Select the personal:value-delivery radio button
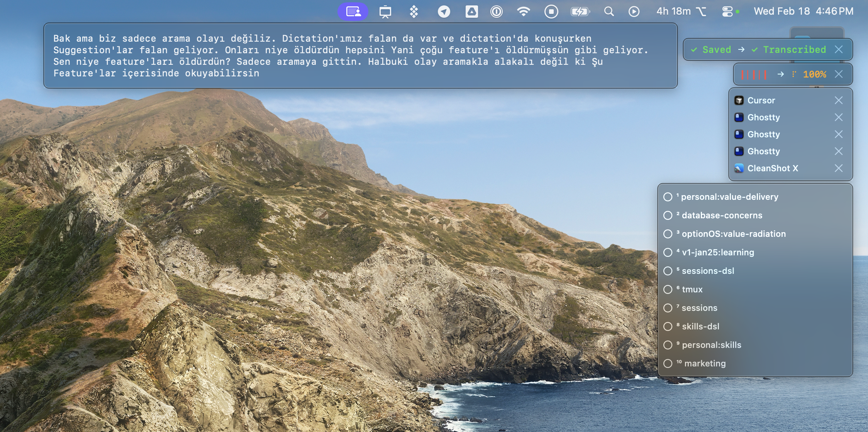The width and height of the screenshot is (868, 432). (x=668, y=197)
